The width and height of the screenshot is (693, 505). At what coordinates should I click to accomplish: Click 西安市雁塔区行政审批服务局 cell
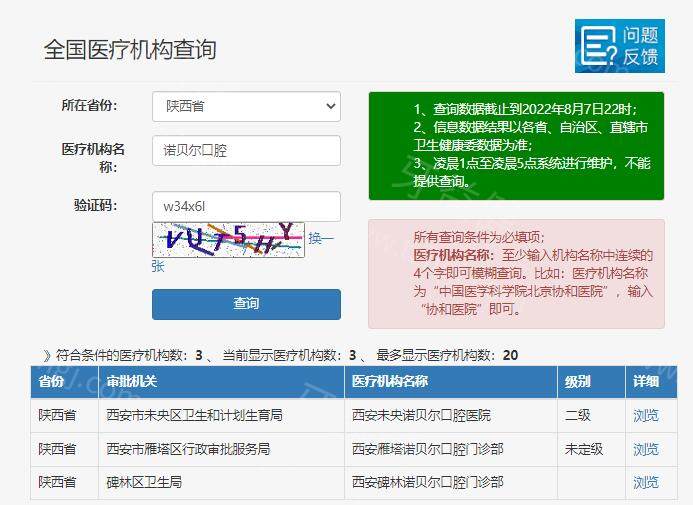(221, 449)
